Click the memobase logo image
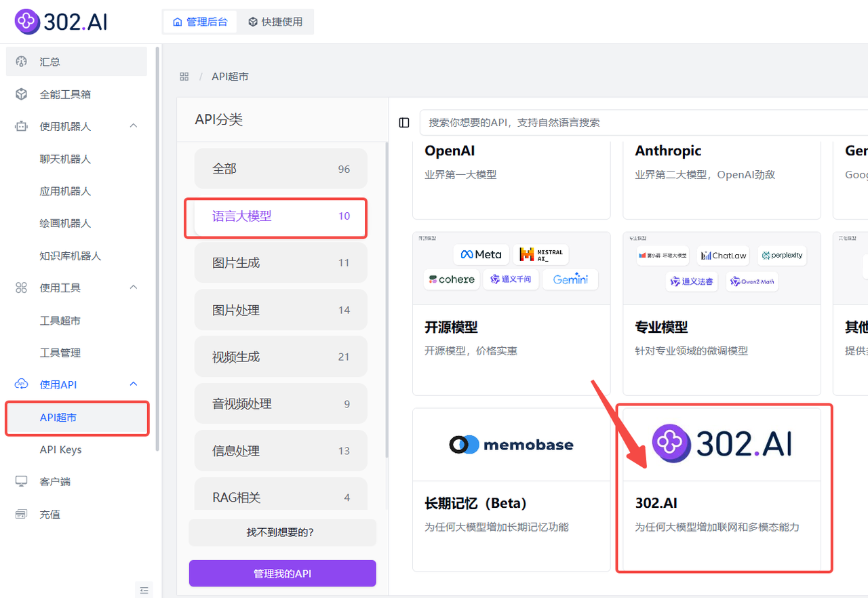 click(511, 445)
